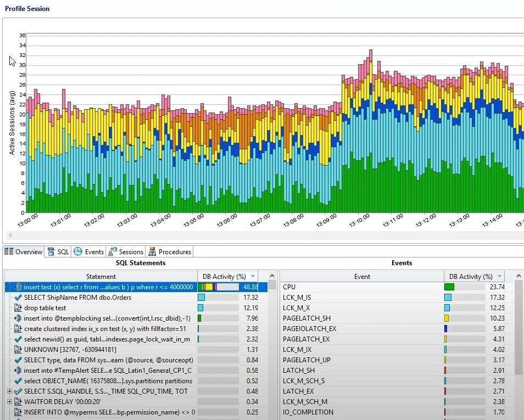Image resolution: width=524 pixels, height=420 pixels.
Task: Click the create clustered index statement icon
Action: [18, 329]
